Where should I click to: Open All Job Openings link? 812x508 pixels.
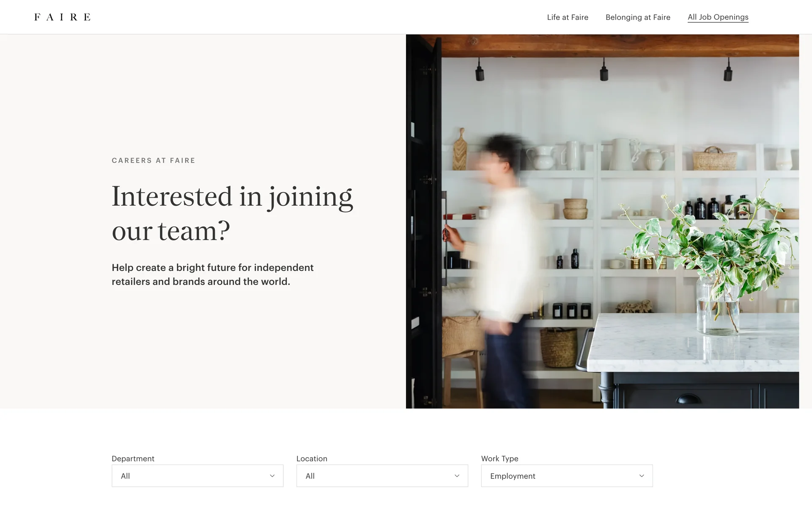pyautogui.click(x=718, y=17)
